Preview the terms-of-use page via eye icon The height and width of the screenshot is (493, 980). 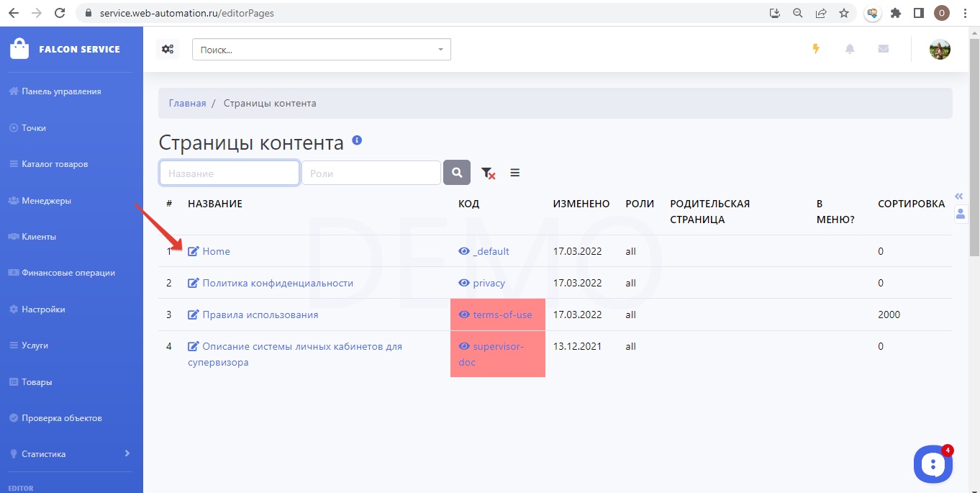464,315
